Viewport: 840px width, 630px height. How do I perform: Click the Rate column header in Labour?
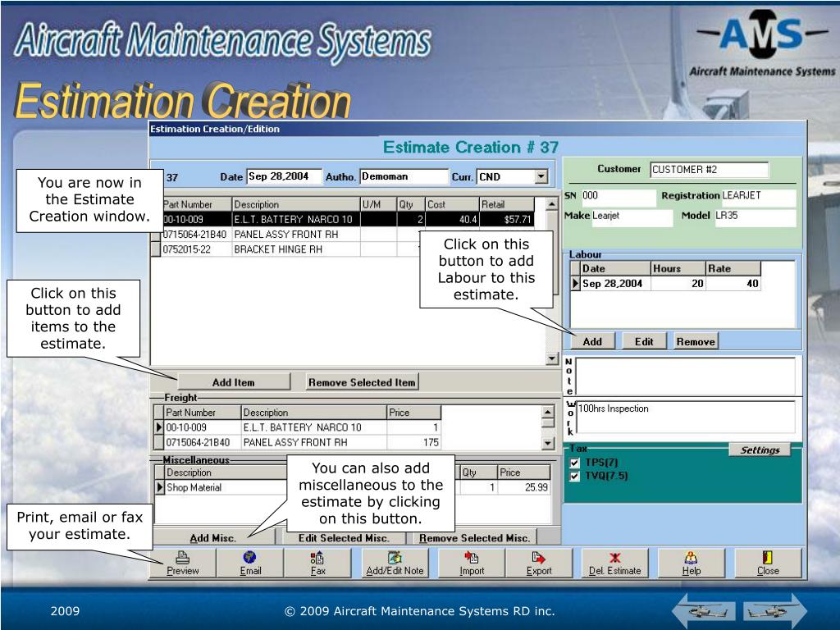[x=733, y=268]
